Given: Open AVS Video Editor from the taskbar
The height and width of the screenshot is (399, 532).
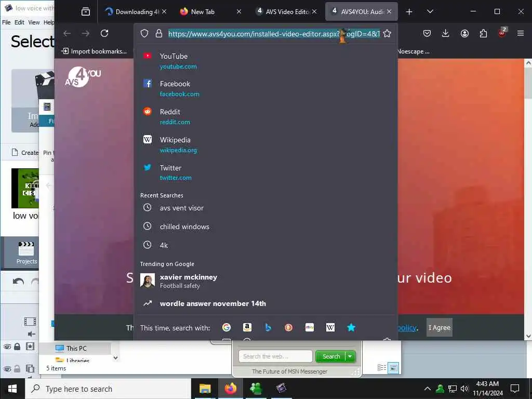Looking at the screenshot, I should pyautogui.click(x=281, y=389).
